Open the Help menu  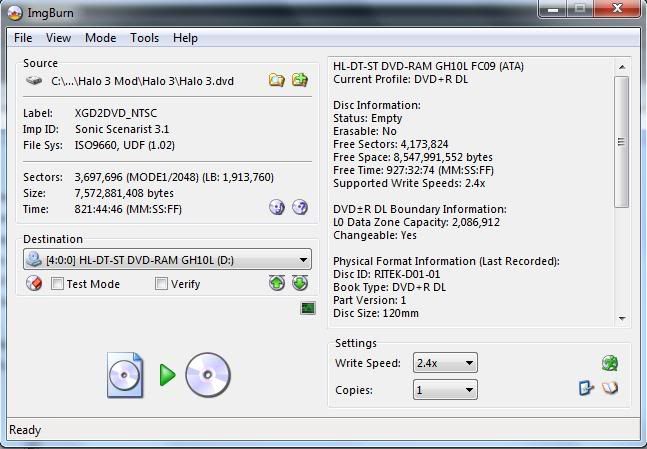click(x=185, y=38)
